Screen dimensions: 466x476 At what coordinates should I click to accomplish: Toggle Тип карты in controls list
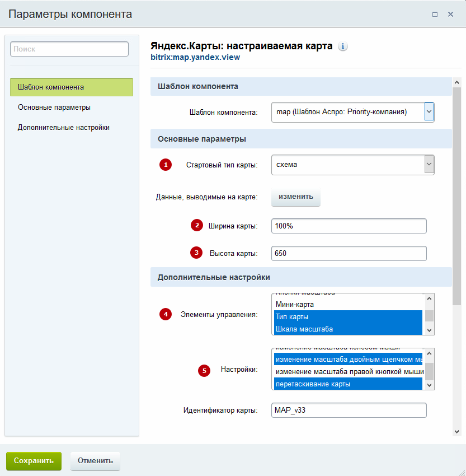point(348,316)
